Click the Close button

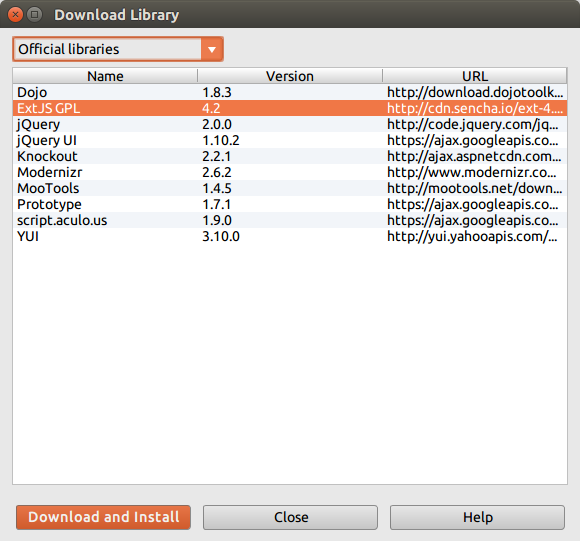pos(290,517)
